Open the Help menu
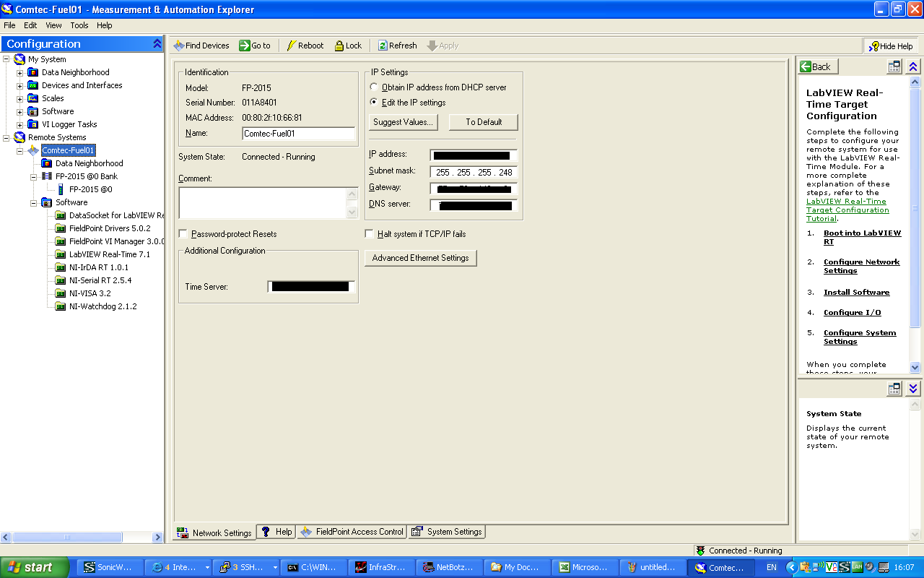 [105, 25]
